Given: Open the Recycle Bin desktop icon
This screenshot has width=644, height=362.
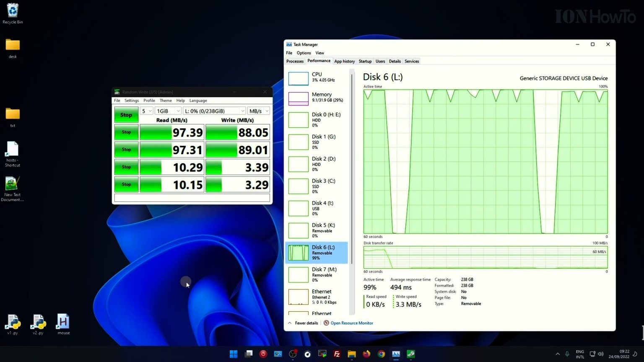Looking at the screenshot, I should (x=13, y=13).
